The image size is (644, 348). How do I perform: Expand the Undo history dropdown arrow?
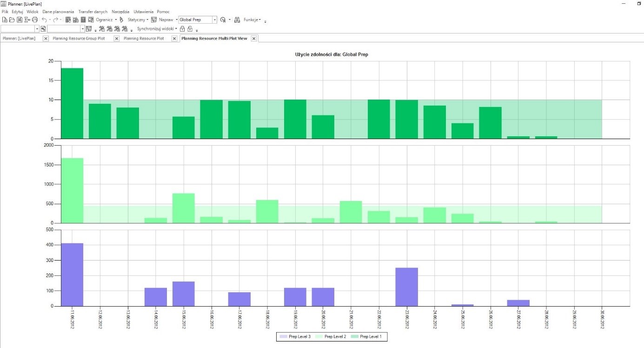[x=50, y=20]
